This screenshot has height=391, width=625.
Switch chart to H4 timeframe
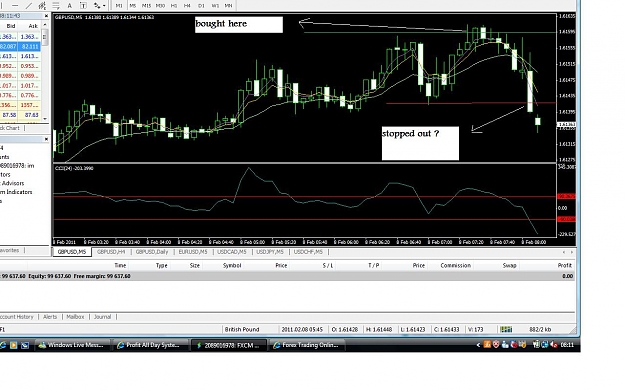click(187, 6)
